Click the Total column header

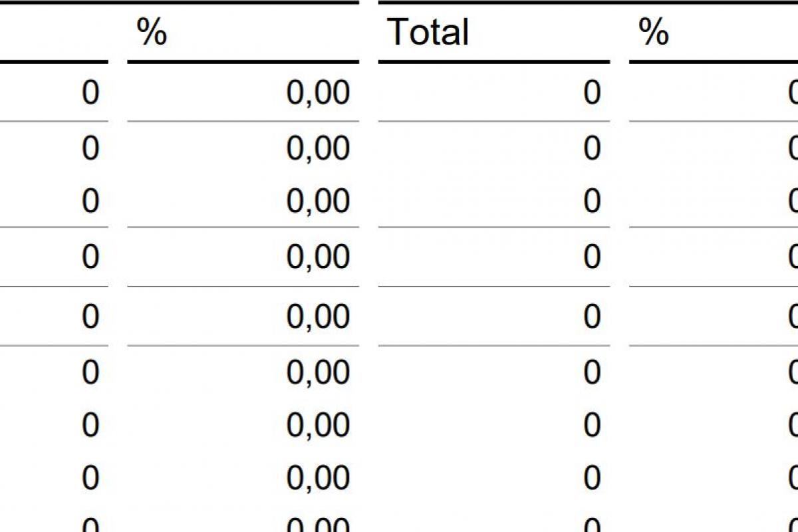428,32
